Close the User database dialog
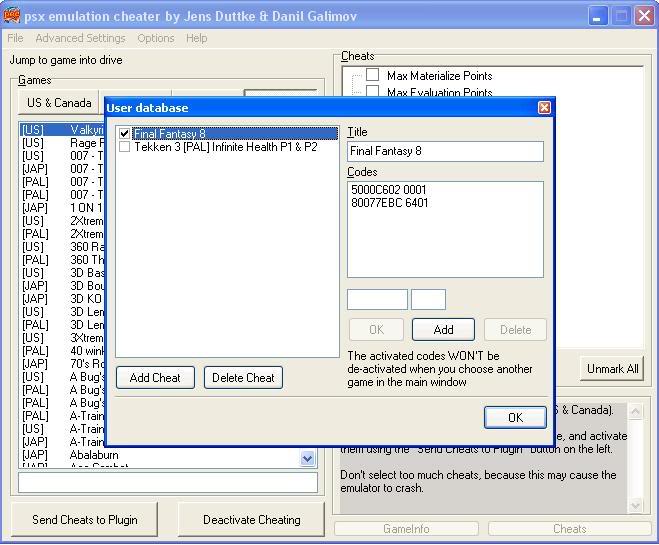 544,108
